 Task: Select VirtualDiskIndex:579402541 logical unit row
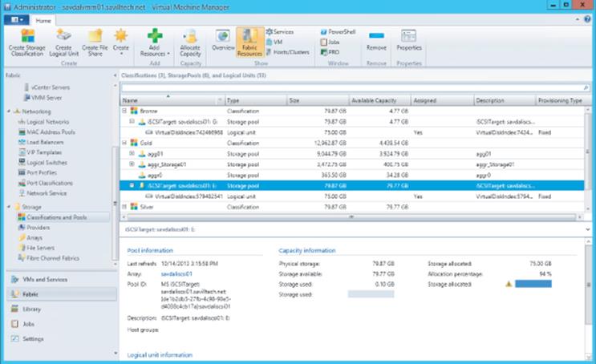click(x=352, y=196)
